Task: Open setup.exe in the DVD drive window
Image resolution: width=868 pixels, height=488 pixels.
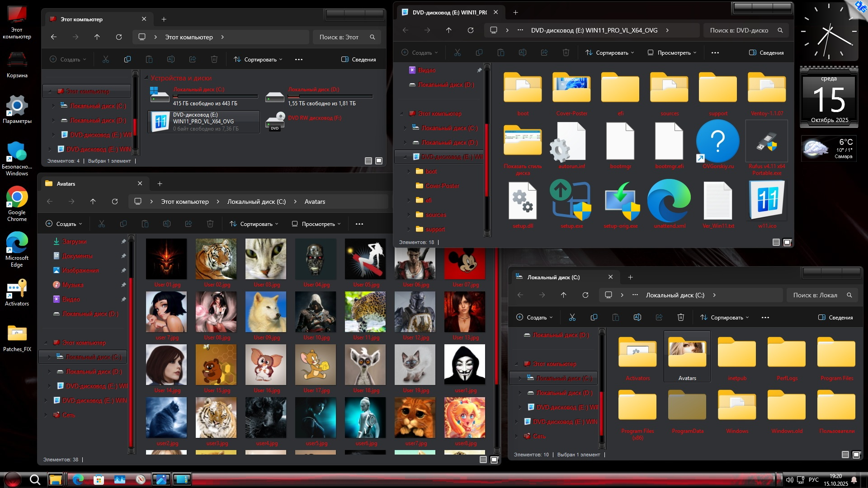Action: [571, 202]
